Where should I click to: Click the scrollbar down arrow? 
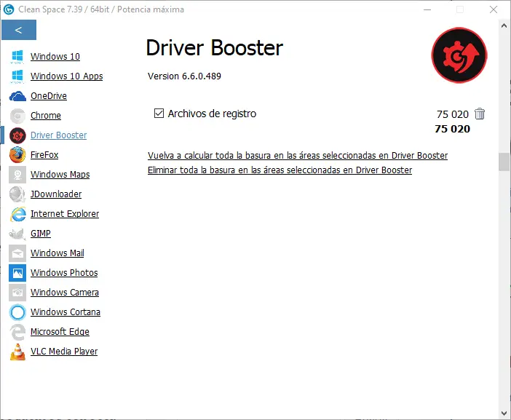click(504, 413)
